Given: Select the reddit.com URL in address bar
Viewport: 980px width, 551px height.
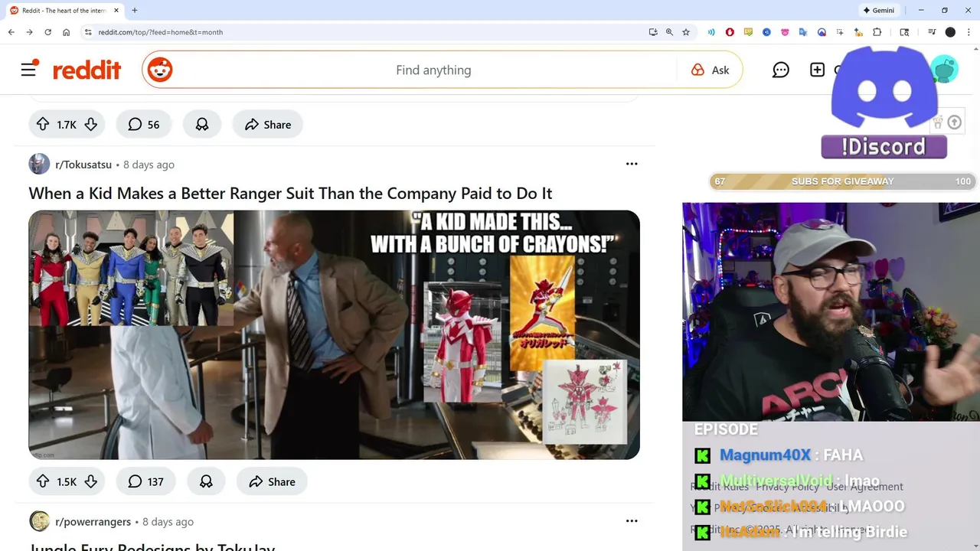Looking at the screenshot, I should (161, 32).
